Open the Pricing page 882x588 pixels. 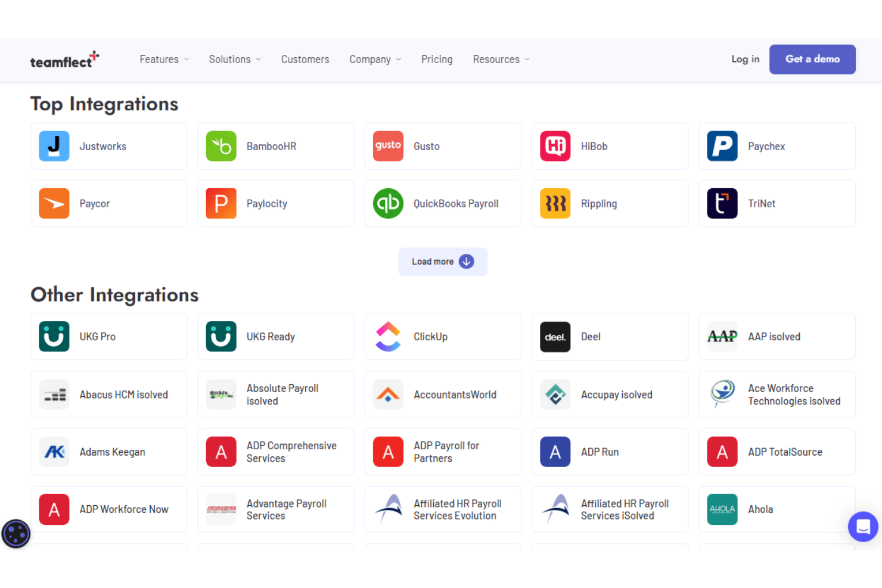[437, 60]
